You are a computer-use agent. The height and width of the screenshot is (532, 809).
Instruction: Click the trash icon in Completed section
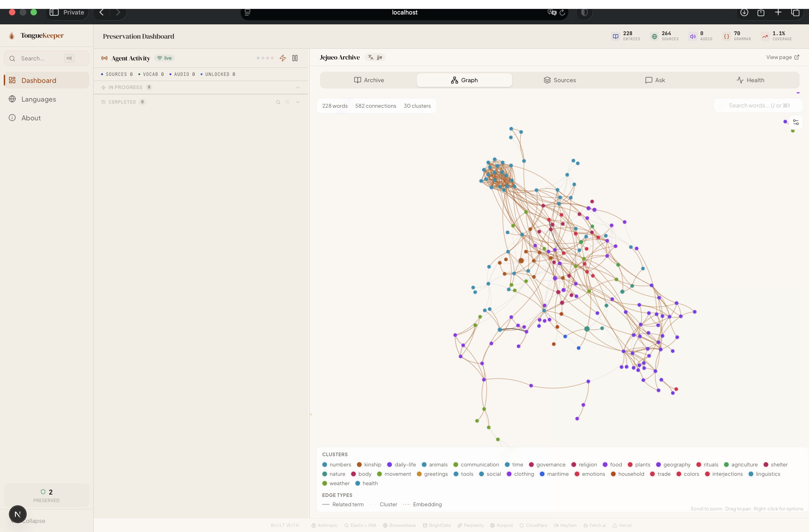[287, 102]
